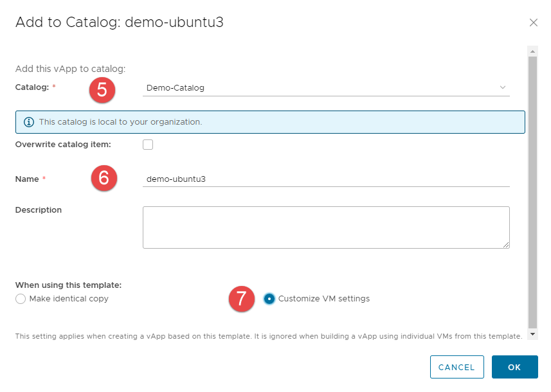Image resolution: width=551 pixels, height=392 pixels.
Task: Click the Description box resize handle
Action: point(506,244)
